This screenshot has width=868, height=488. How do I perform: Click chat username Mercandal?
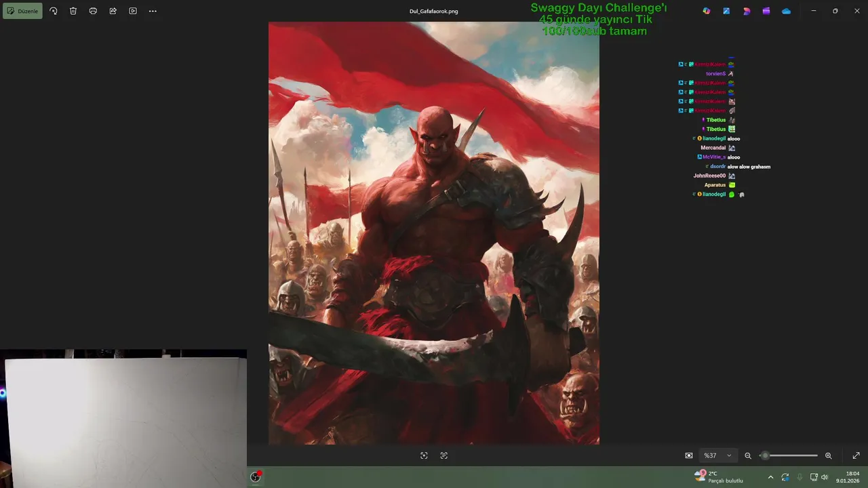tap(713, 148)
